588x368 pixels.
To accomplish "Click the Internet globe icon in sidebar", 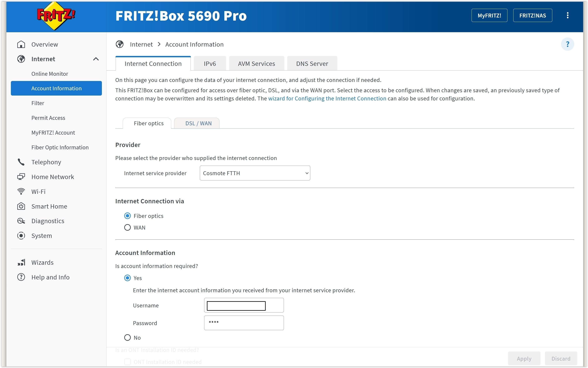I will pos(21,59).
